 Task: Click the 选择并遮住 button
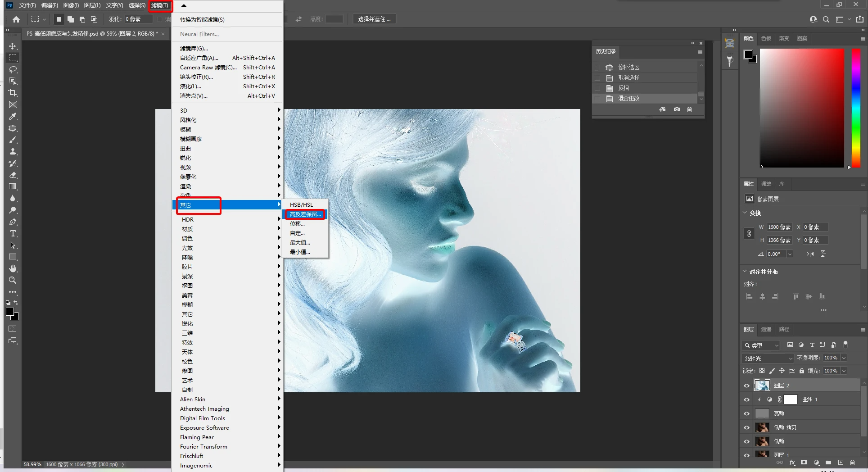pos(374,19)
